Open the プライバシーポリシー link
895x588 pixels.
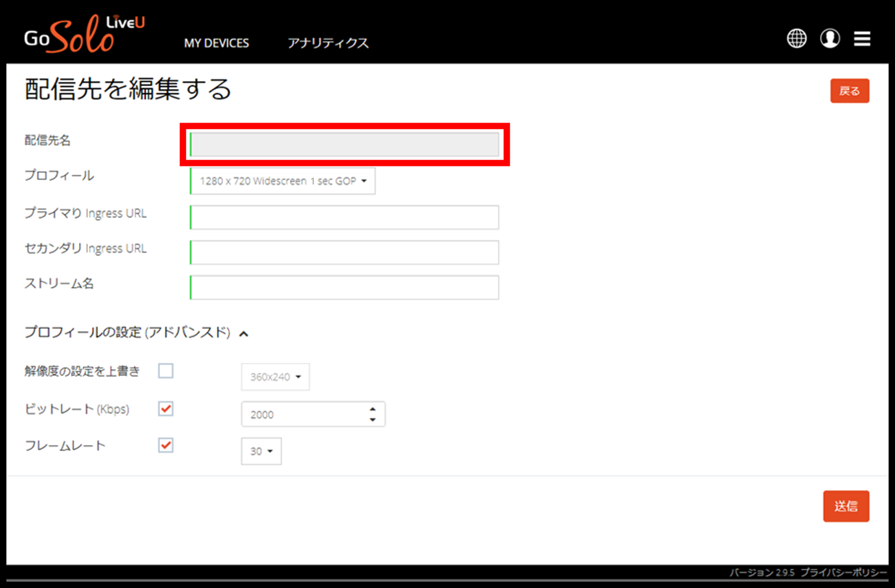click(843, 573)
